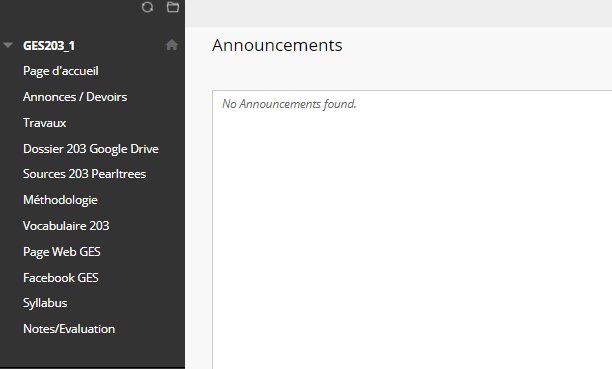Go to Page d'accueil

tap(61, 71)
